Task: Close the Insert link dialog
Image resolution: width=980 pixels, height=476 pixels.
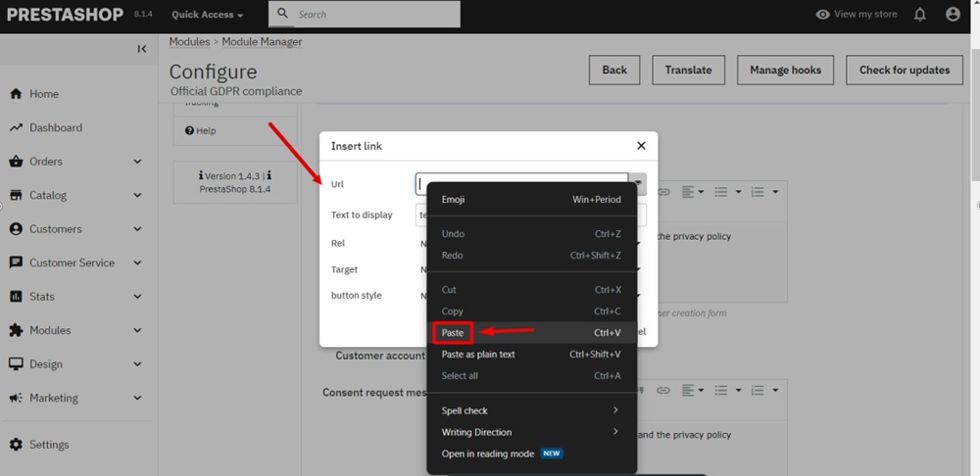Action: 641,146
